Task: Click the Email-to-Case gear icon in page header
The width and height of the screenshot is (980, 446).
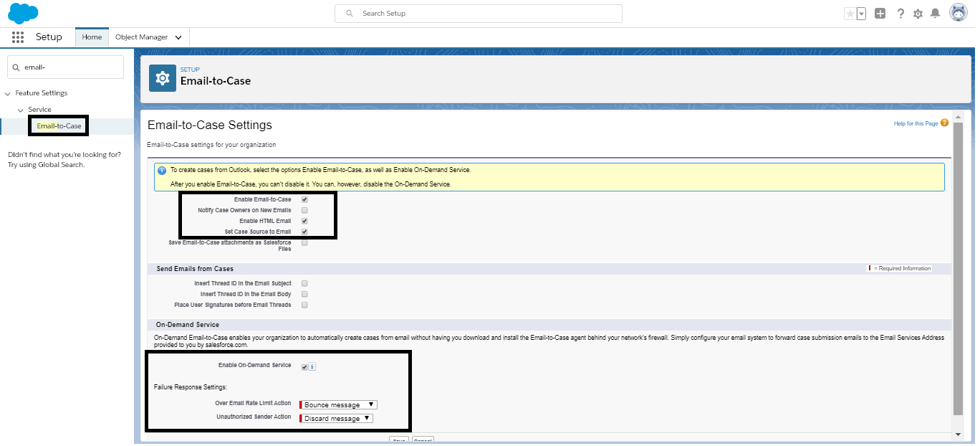Action: tap(163, 78)
